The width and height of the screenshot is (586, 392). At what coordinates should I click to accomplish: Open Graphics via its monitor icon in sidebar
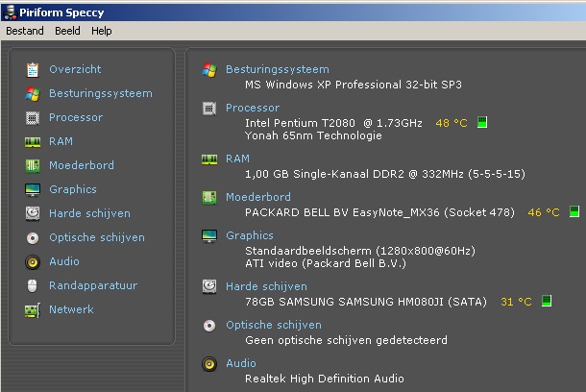(x=33, y=189)
